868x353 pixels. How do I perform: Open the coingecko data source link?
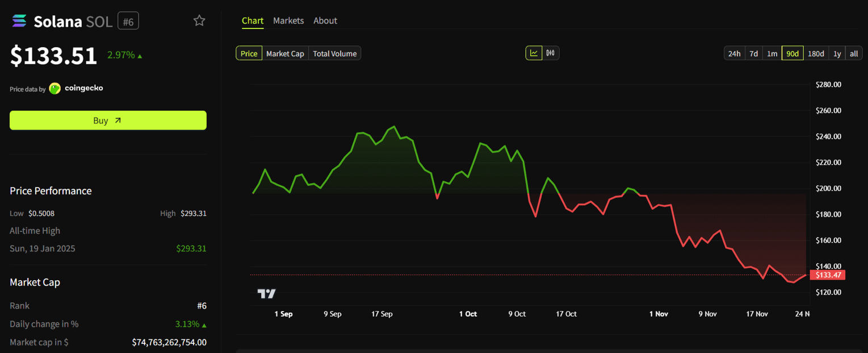84,88
